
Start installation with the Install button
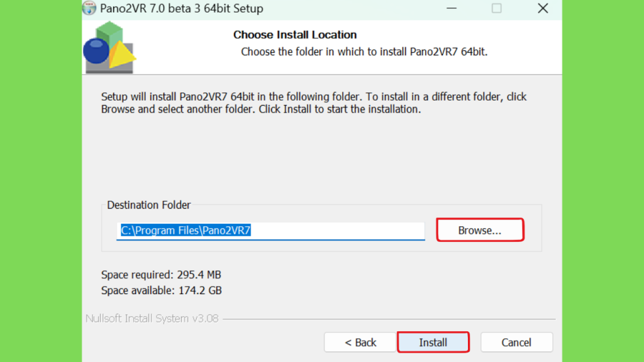pos(433,343)
